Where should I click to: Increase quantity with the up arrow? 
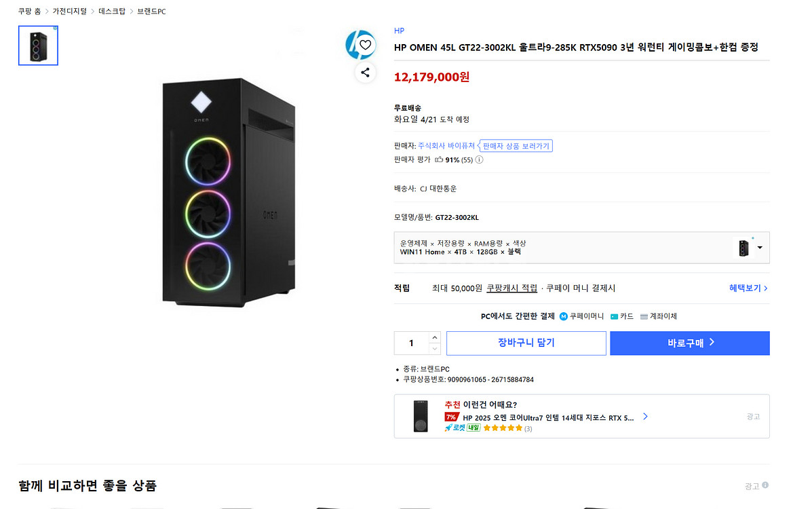click(x=435, y=337)
